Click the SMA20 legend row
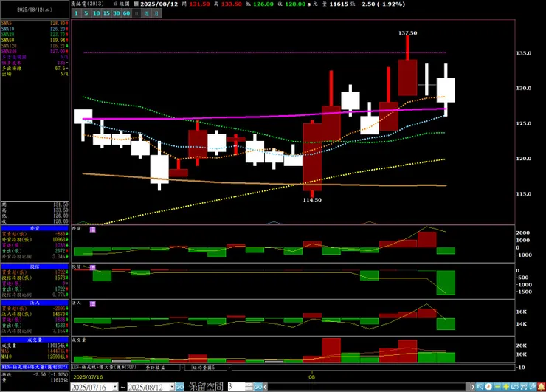Screen dimensions: 546x392 pyautogui.click(x=35, y=35)
